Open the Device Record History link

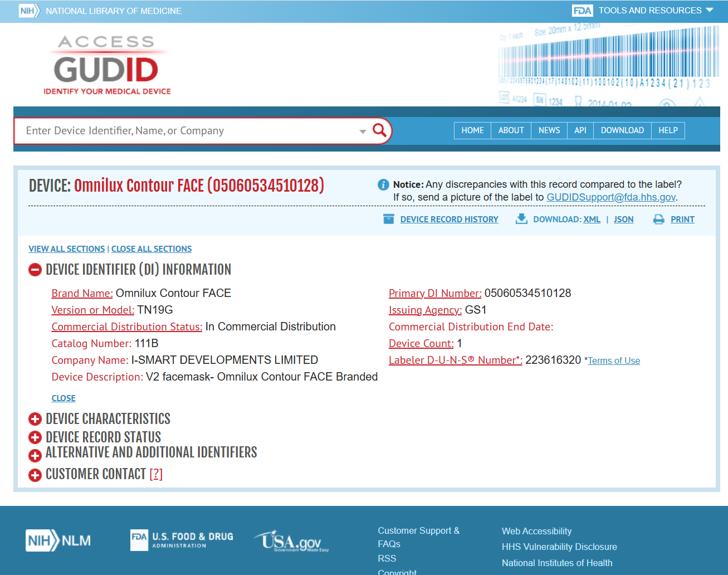(x=449, y=220)
